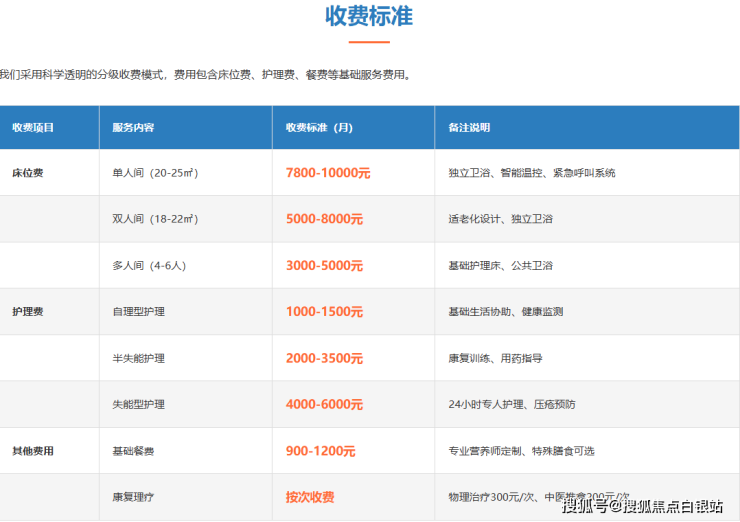Select the 按次收费 pricing text
The width and height of the screenshot is (740, 522).
310,497
